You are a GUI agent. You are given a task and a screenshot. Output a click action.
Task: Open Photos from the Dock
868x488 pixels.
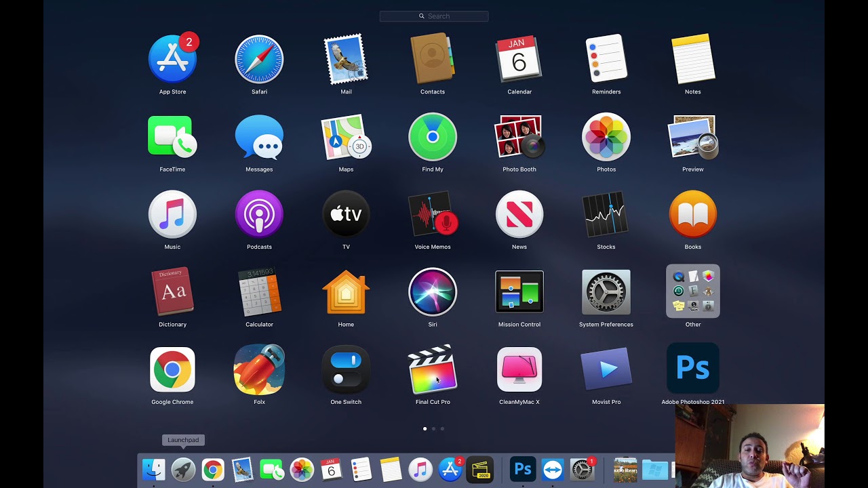(x=302, y=470)
